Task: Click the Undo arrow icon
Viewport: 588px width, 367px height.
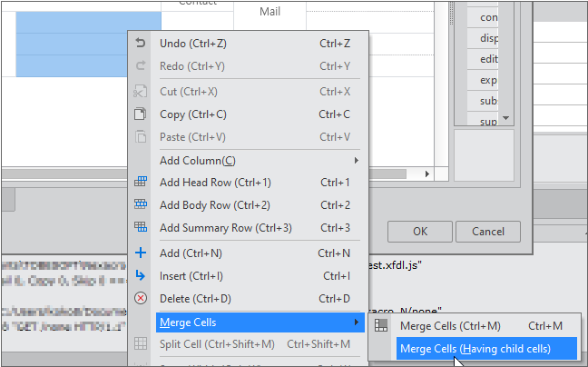Action: pos(140,43)
